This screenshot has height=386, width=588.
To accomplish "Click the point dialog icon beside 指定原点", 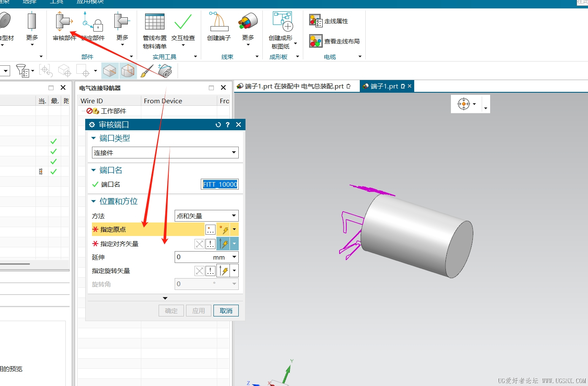I will [x=210, y=230].
